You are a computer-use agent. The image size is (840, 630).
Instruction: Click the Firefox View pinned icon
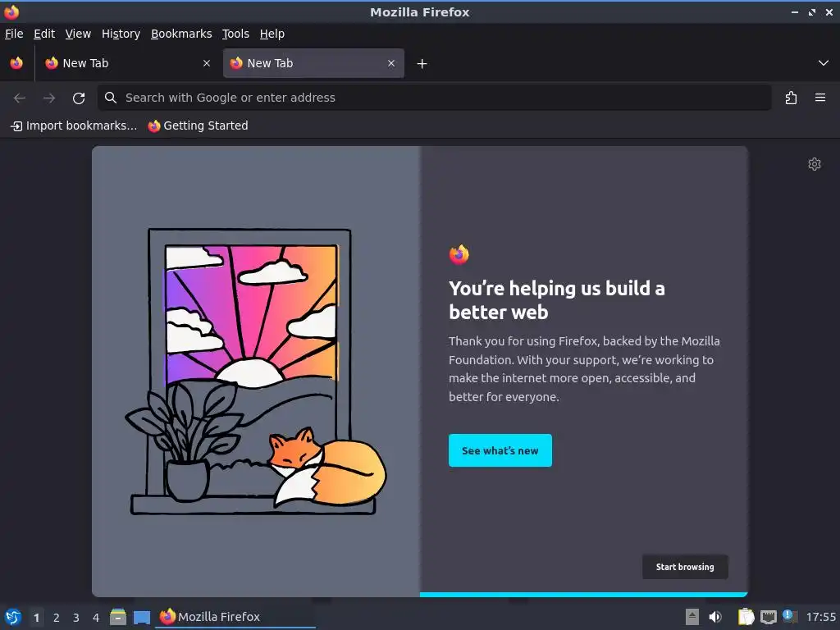pyautogui.click(x=16, y=63)
